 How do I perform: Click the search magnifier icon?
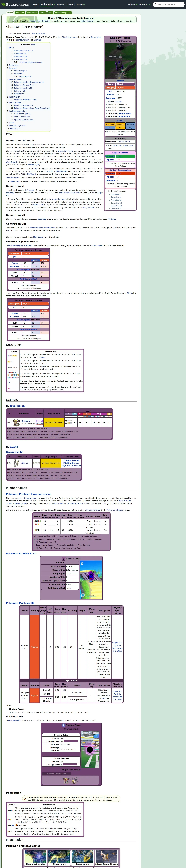[155, 4]
